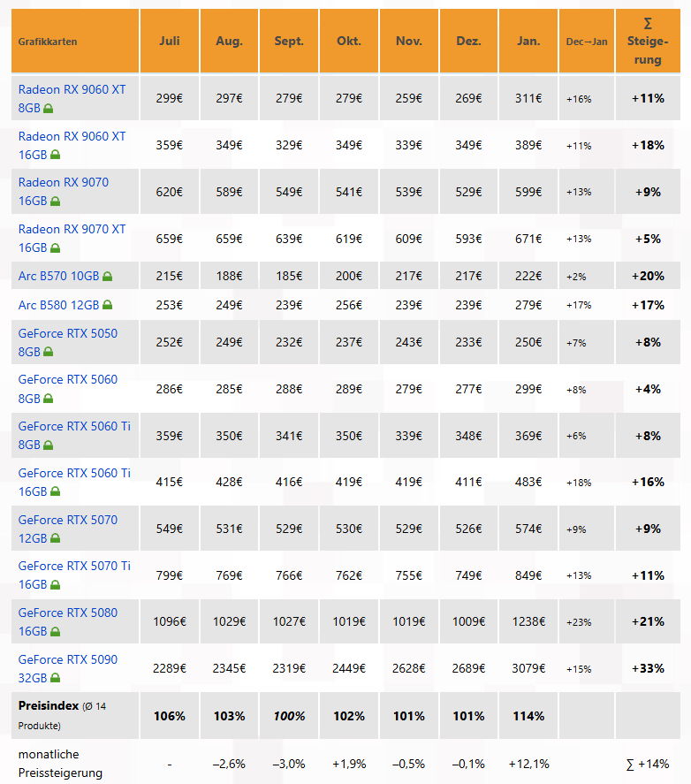691x784 pixels.
Task: Follow GeForce RTX 5060 Ti 16GB link
Action: pos(74,473)
